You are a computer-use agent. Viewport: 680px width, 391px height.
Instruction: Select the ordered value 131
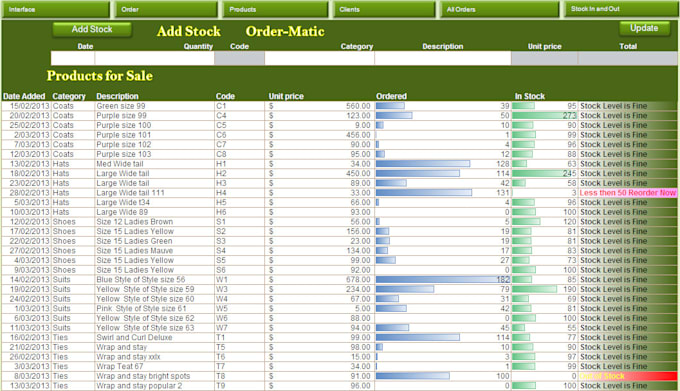[x=503, y=193]
